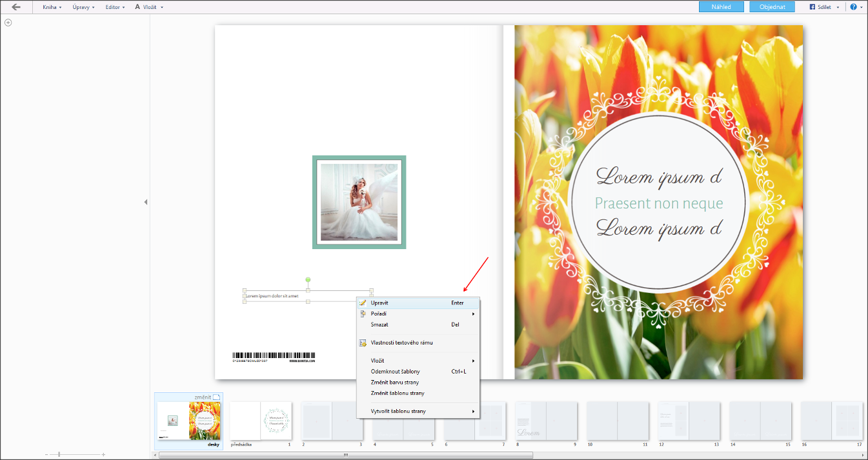The width and height of the screenshot is (868, 460).
Task: Click the Pořadí layers icon in context menu
Action: tap(363, 314)
